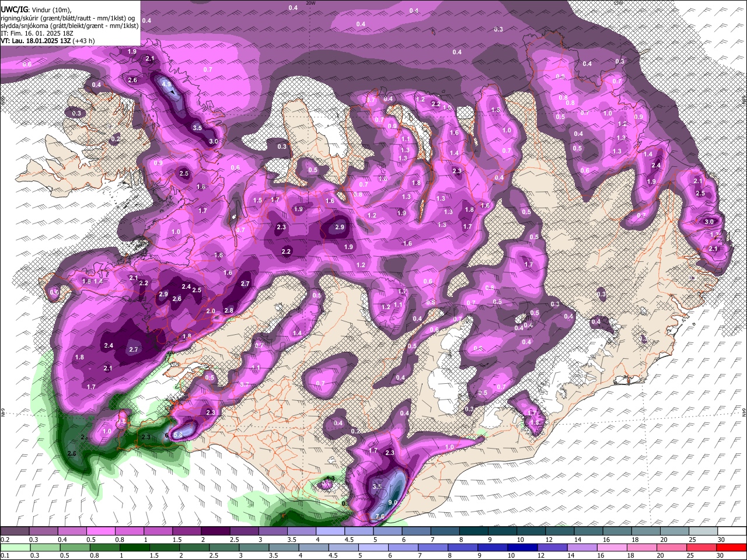The height and width of the screenshot is (560, 747).
Task: Click the 'Vindur (10m)' label
Action: [x=53, y=10]
